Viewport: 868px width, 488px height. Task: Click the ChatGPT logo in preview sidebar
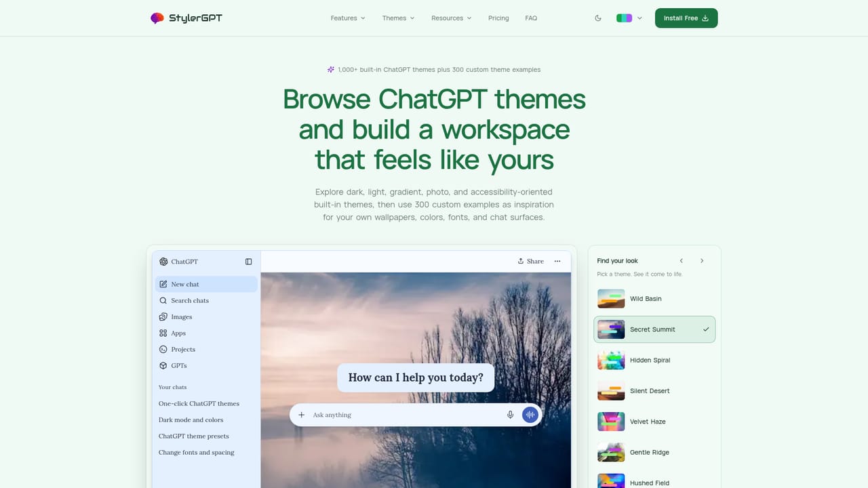[x=163, y=262]
